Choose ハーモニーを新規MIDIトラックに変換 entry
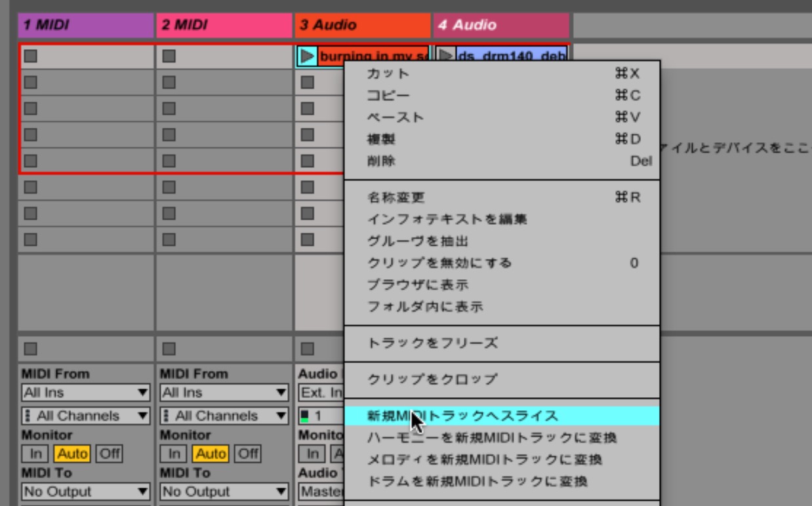 pyautogui.click(x=502, y=437)
